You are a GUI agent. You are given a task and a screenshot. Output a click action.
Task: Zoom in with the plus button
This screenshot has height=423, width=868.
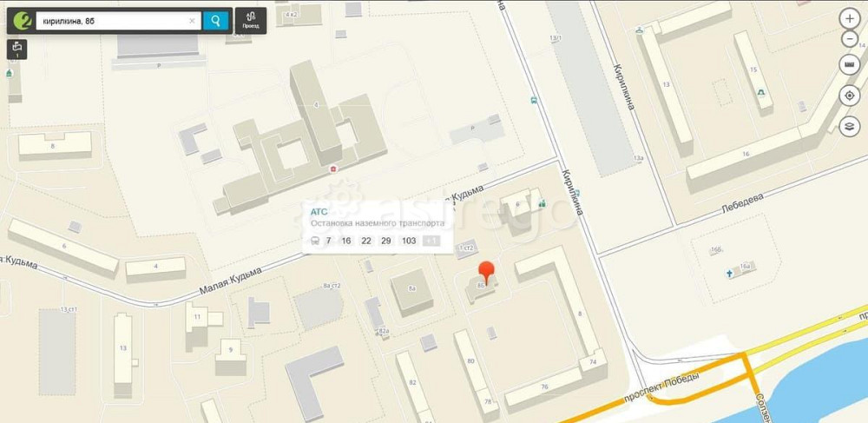coord(850,18)
